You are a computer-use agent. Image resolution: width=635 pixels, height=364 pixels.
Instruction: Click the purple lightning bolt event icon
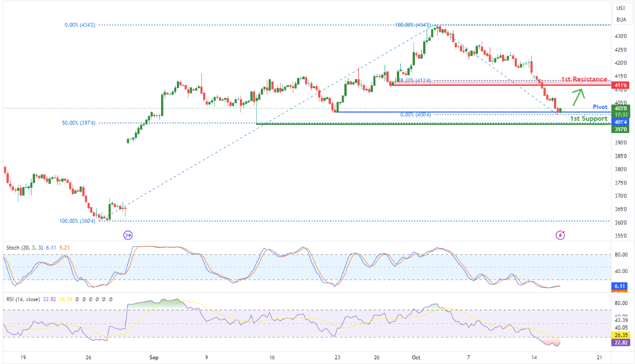click(560, 235)
